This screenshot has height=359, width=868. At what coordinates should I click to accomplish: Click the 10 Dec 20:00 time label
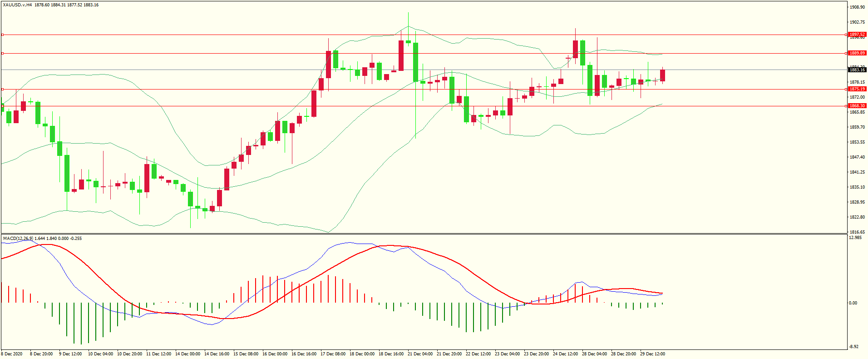point(129,354)
